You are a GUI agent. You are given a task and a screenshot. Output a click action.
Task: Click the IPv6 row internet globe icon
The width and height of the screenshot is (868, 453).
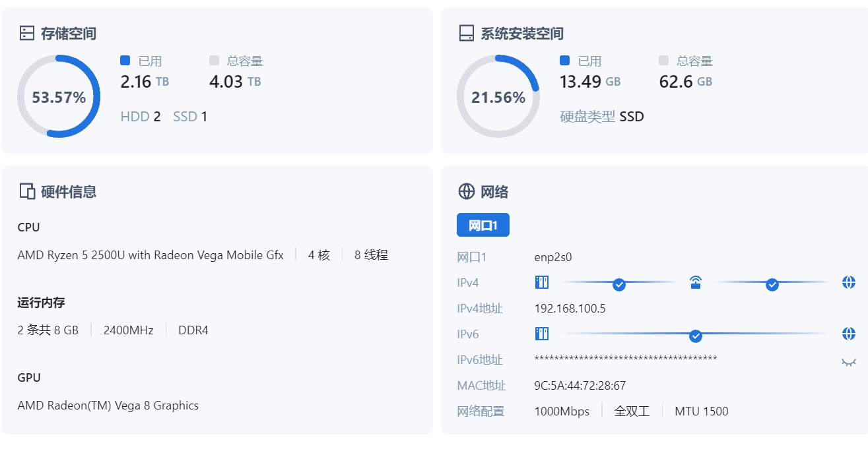pos(849,334)
